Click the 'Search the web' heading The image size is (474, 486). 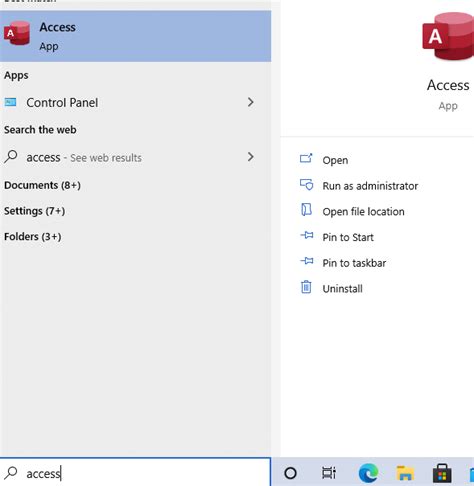point(40,130)
